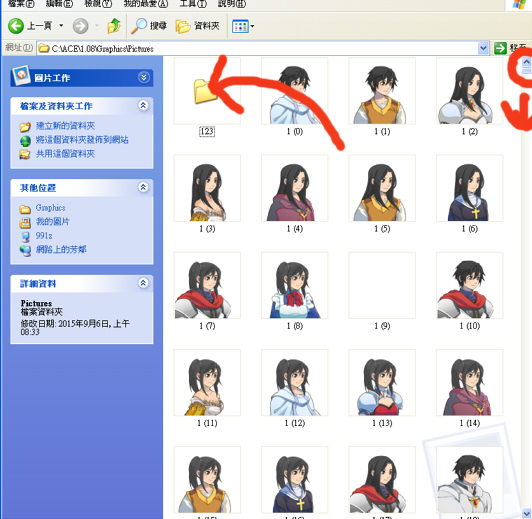Select the 123 folder
The height and width of the screenshot is (519, 532).
coord(207,91)
